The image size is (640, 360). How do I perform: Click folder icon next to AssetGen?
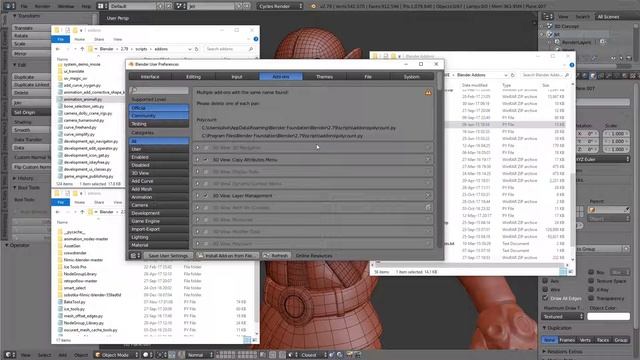(60, 246)
